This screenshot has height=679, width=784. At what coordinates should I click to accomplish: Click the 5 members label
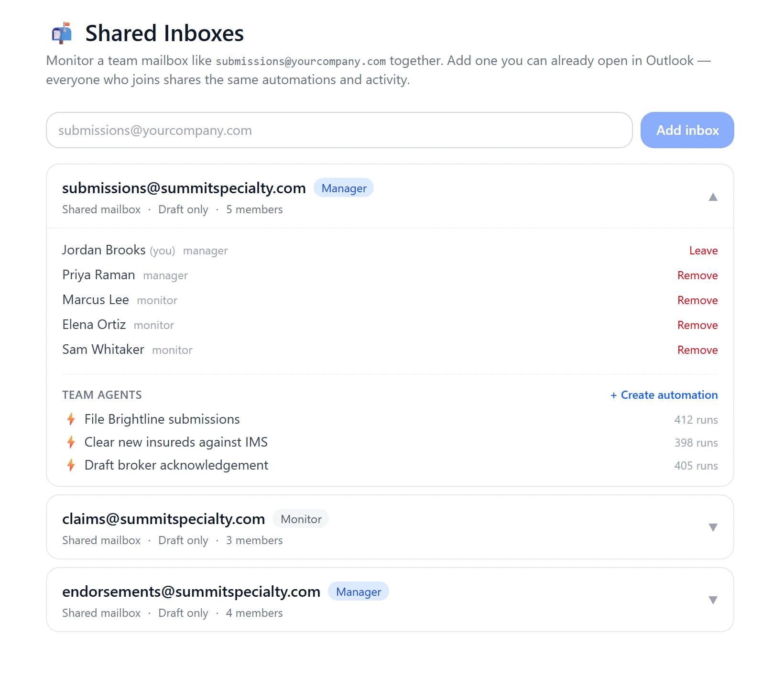click(x=254, y=209)
